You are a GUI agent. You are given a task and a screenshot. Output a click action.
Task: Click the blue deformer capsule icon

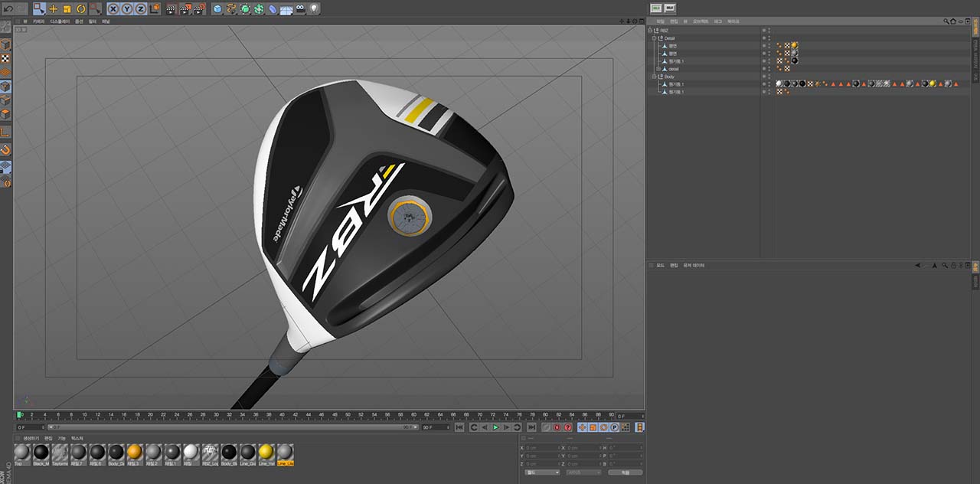pos(273,8)
